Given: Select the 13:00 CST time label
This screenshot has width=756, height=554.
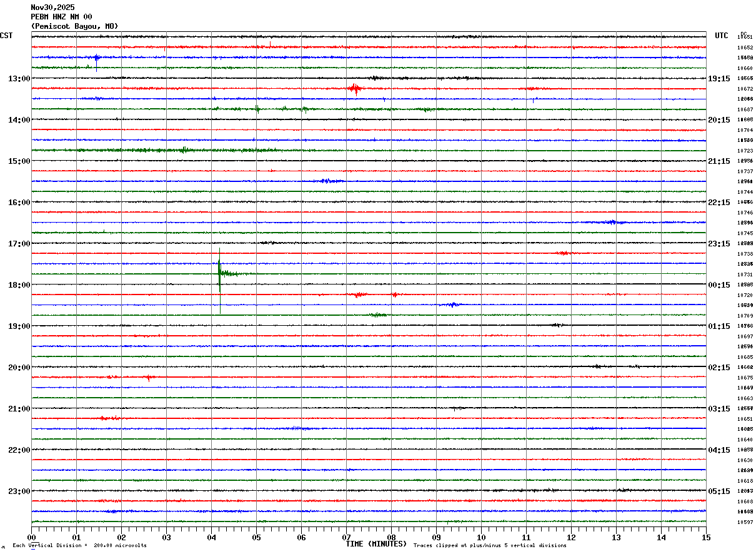Looking at the screenshot, I should click(x=19, y=79).
